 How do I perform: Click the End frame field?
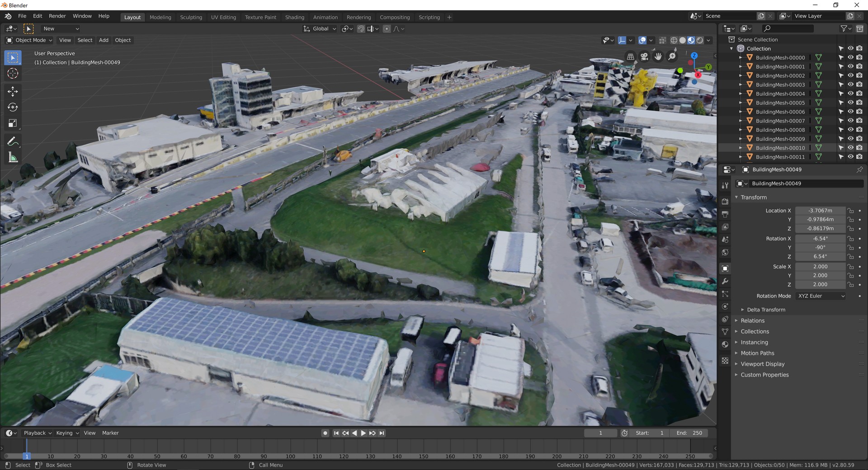689,433
